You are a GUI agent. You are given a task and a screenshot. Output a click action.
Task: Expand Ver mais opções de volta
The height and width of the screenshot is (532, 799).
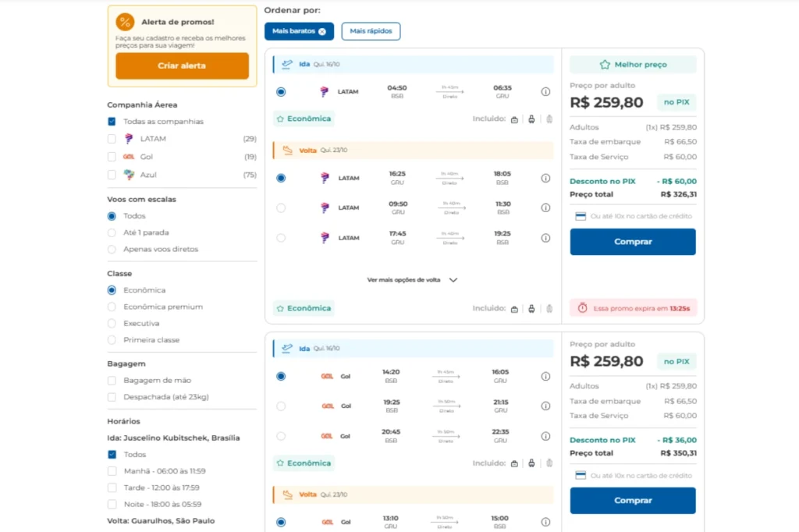412,279
